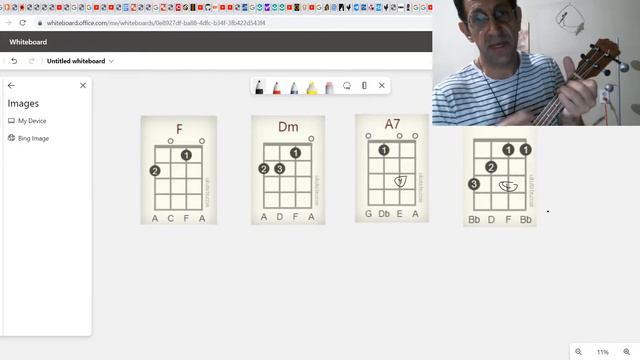Select the F chord diagram image

179,170
